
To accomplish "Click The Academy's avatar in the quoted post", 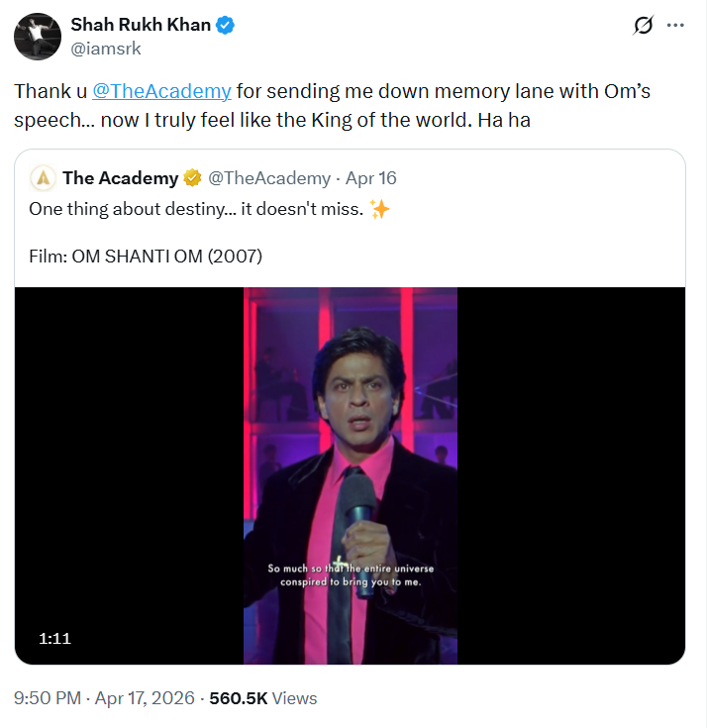I will pos(43,178).
